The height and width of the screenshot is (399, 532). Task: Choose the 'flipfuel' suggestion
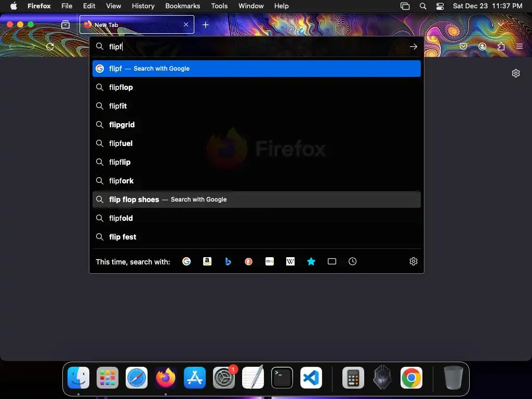tap(257, 143)
